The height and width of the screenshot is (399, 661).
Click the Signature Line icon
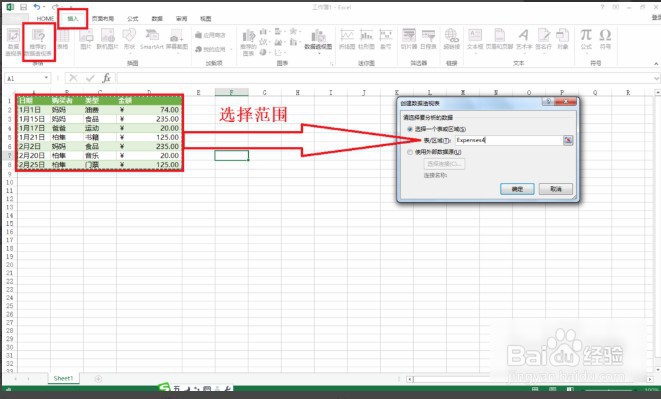(x=544, y=40)
